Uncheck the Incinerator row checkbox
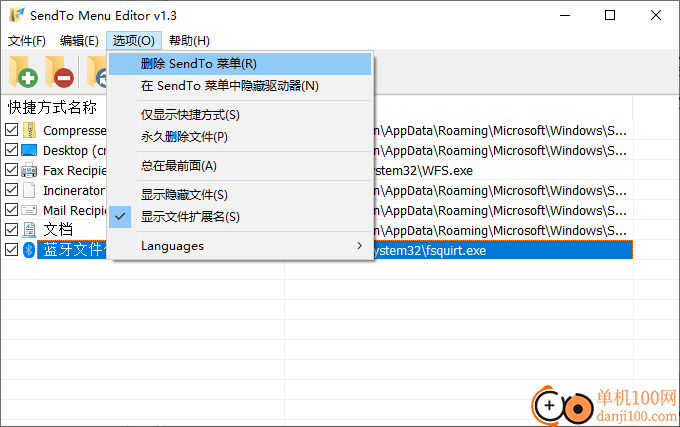This screenshot has height=427, width=680. [x=11, y=189]
